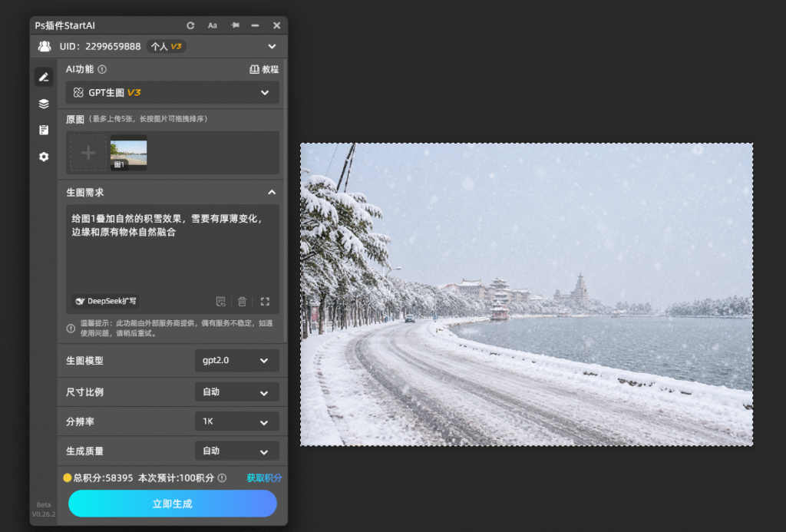Click the snowy road canvas image

point(527,294)
